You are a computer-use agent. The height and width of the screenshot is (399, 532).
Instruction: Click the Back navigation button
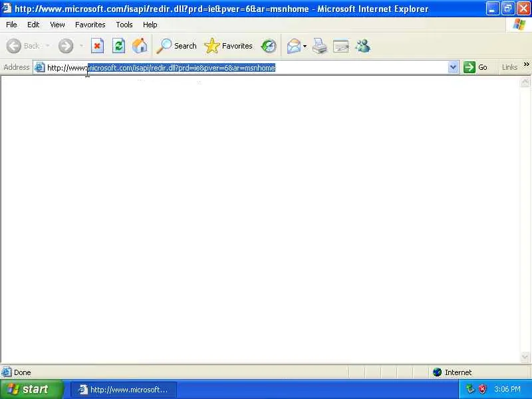pyautogui.click(x=23, y=46)
